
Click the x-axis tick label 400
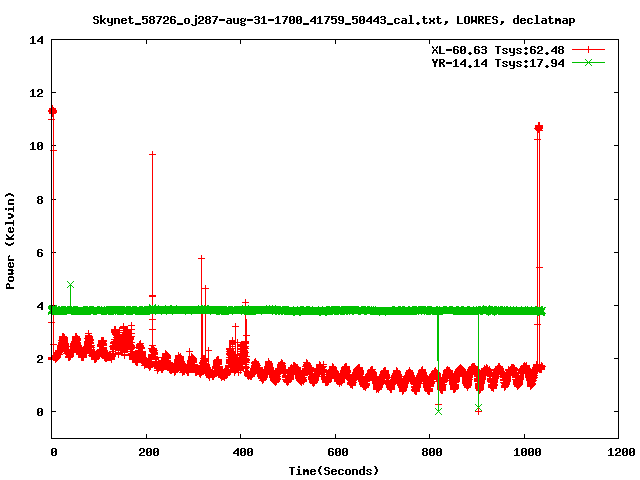tap(243, 452)
